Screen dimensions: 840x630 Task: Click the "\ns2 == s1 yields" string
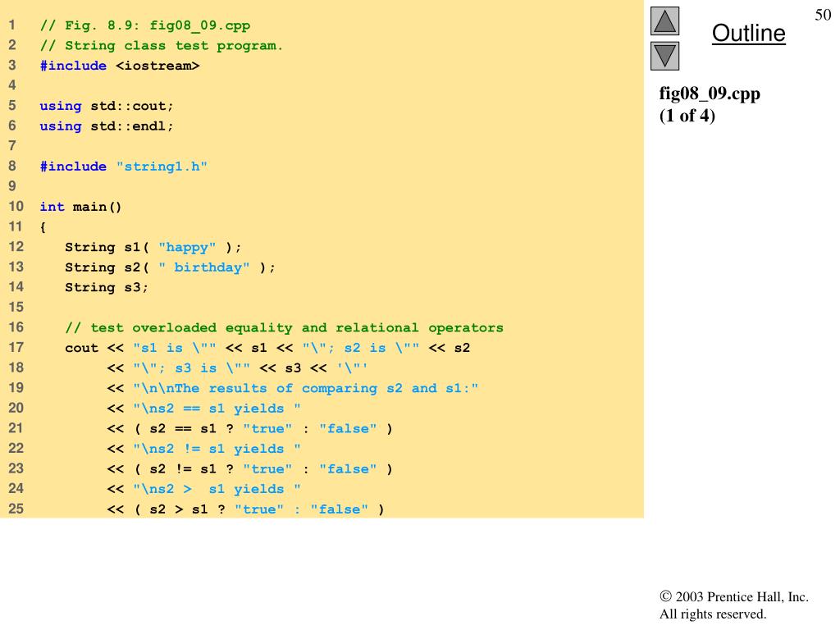pos(217,409)
